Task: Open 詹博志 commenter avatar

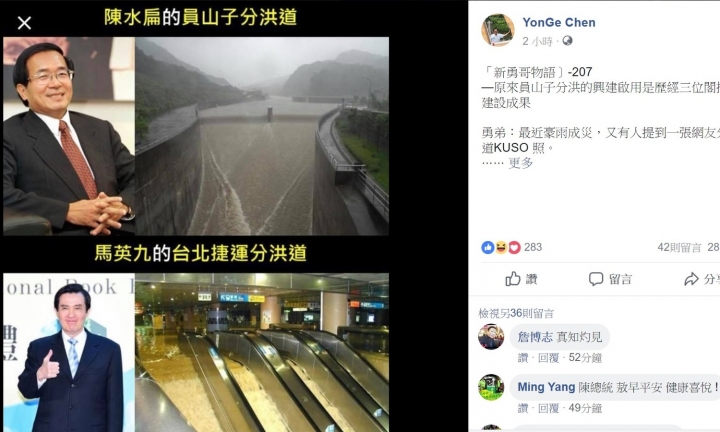Action: (x=491, y=337)
